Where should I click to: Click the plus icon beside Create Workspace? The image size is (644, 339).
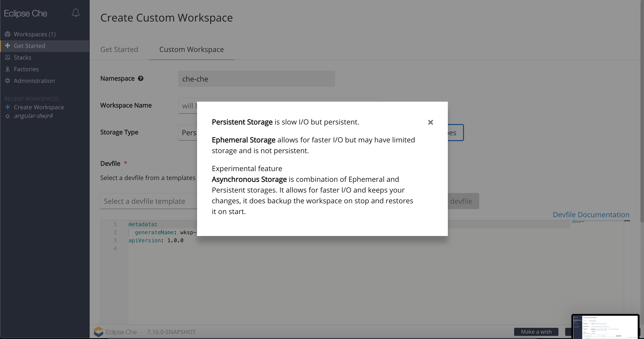[x=7, y=107]
